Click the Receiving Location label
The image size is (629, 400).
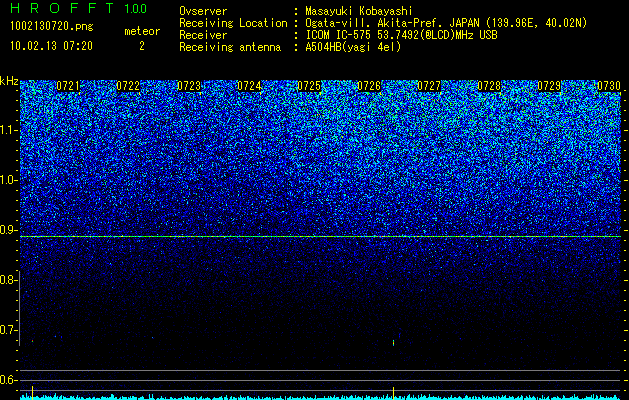233,23
